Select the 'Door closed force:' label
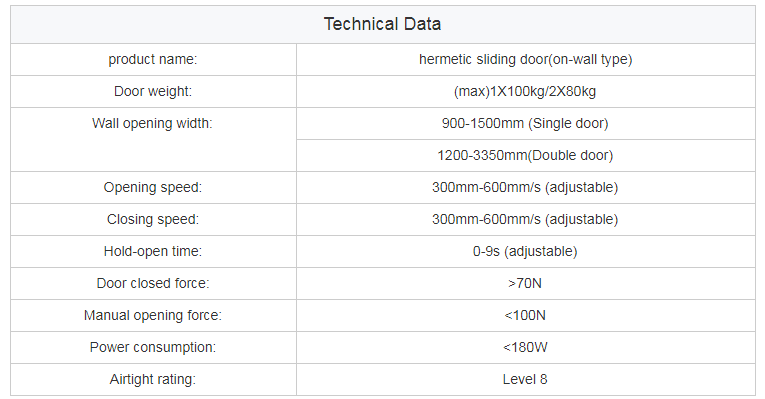 (x=153, y=283)
